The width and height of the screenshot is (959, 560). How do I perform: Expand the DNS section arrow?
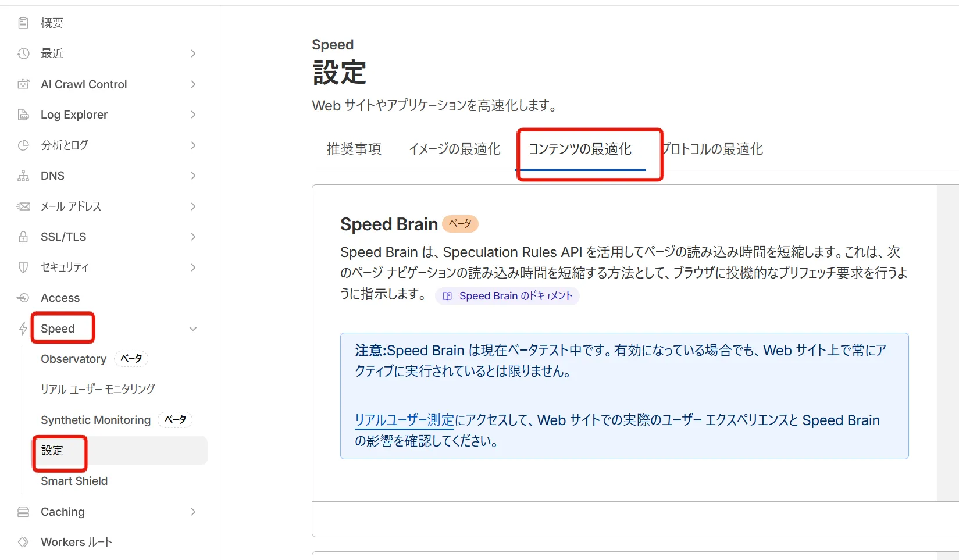(x=193, y=176)
